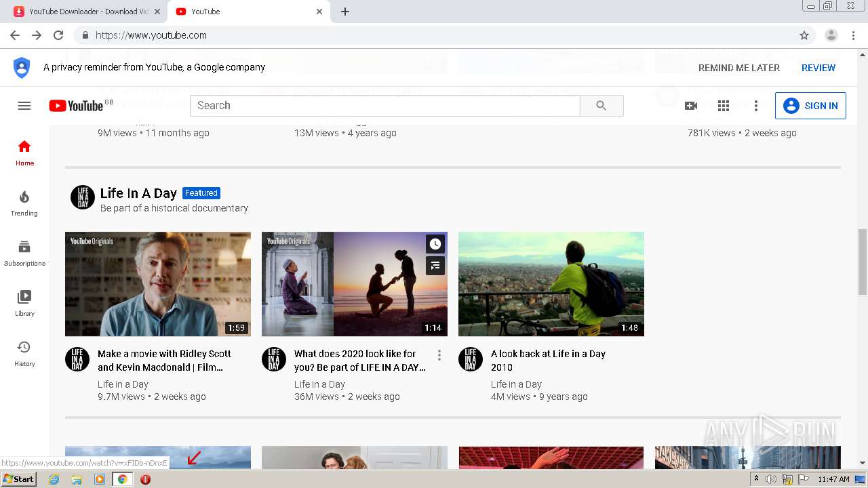Open the create video camera icon
The height and width of the screenshot is (488, 868).
(x=691, y=106)
